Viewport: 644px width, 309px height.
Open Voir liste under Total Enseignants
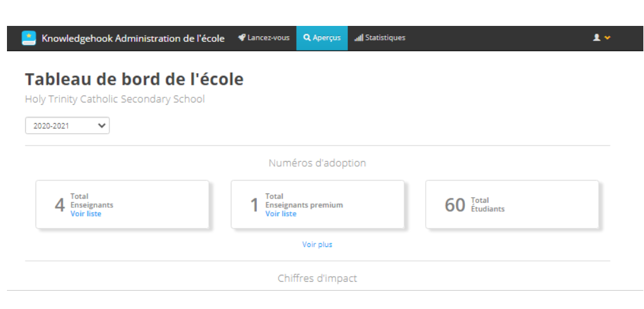(x=86, y=214)
